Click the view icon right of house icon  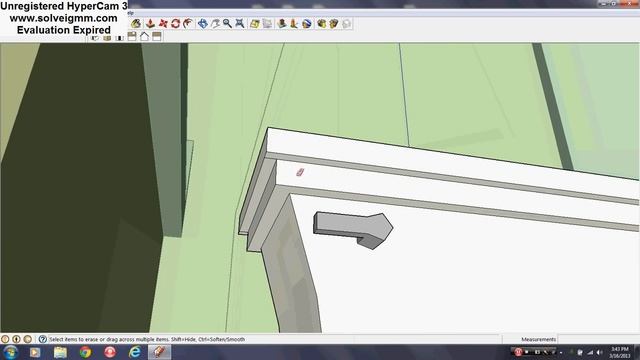point(157,37)
